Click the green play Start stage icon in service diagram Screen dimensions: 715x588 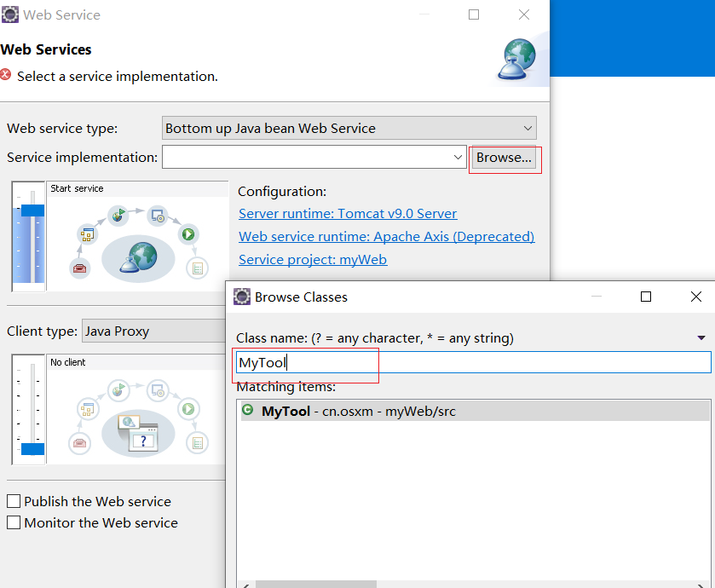[188, 234]
